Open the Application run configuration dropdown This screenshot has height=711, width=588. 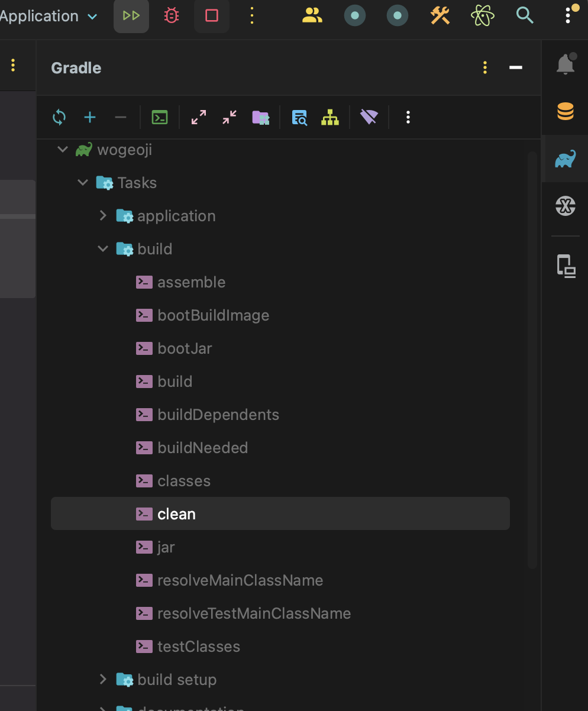[x=49, y=16]
